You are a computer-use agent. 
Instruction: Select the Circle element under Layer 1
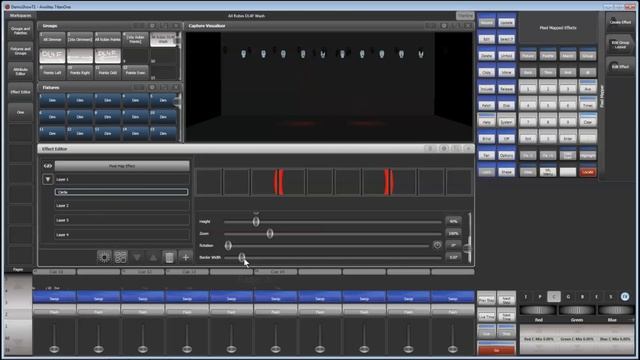pos(121,192)
